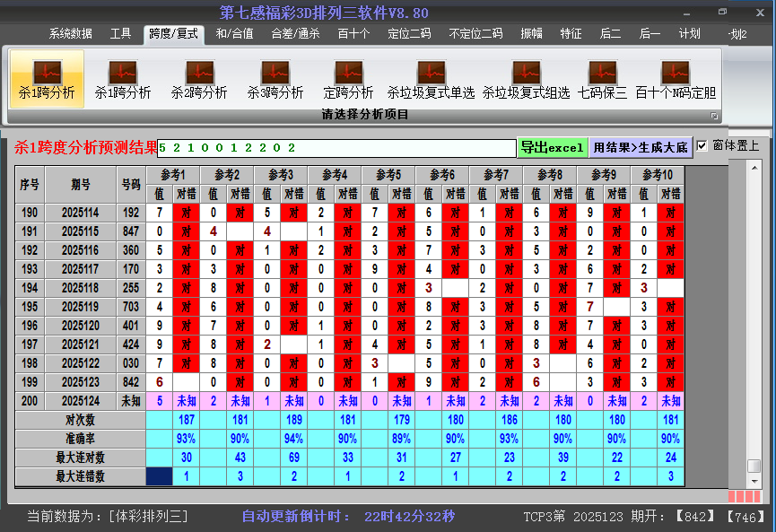
Task: Click the 最大连错数 row label
Action: [80, 476]
